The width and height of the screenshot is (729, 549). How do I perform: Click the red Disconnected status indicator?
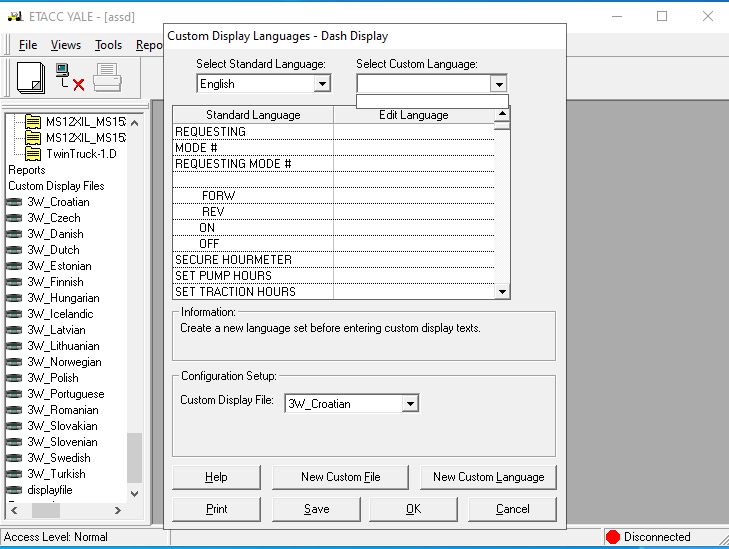tap(613, 537)
